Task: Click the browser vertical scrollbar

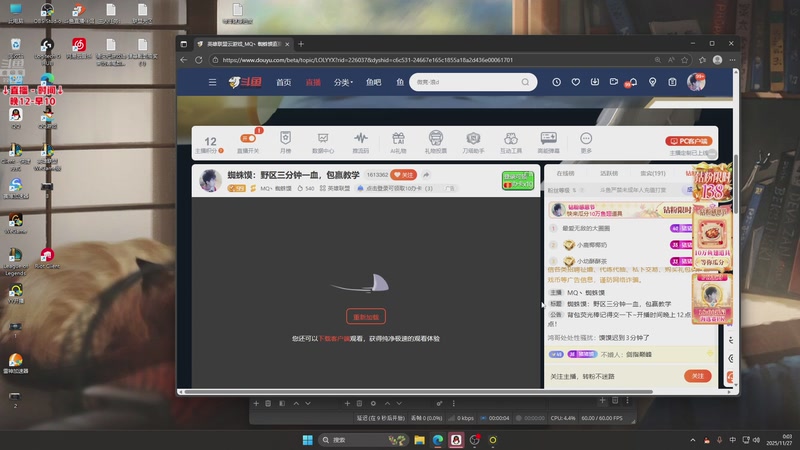Action: click(x=736, y=184)
